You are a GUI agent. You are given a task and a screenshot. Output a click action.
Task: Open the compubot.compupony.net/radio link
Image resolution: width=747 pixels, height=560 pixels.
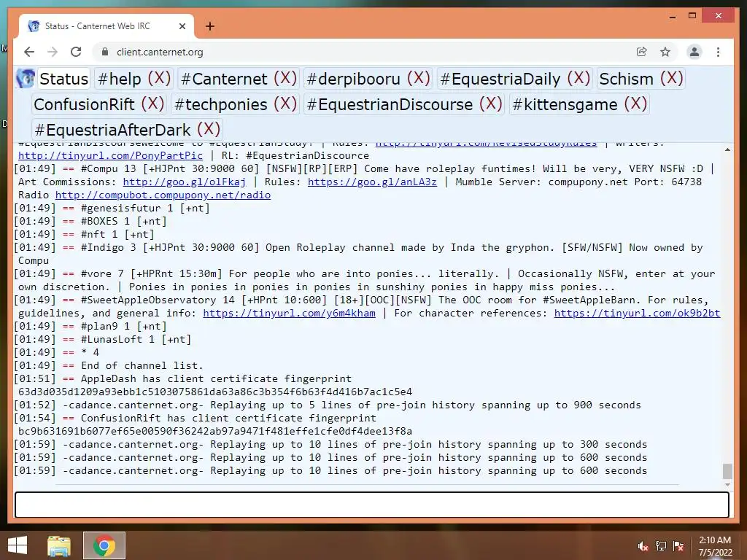[x=163, y=195]
